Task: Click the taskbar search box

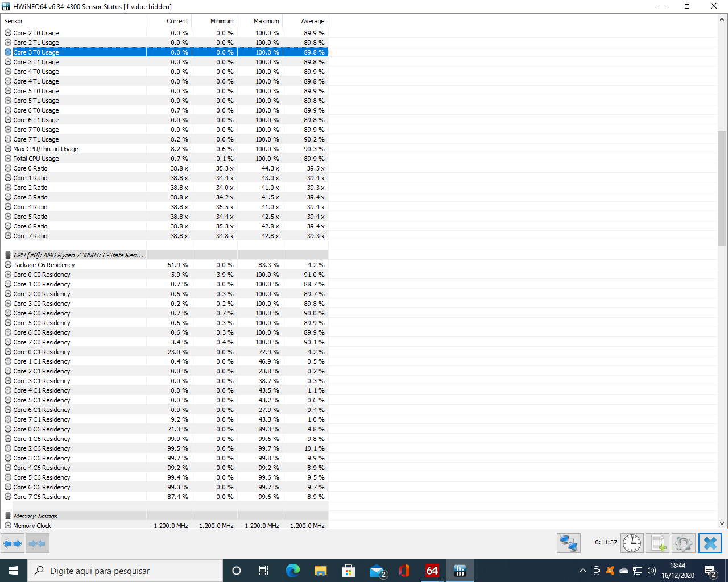Action: (x=125, y=571)
